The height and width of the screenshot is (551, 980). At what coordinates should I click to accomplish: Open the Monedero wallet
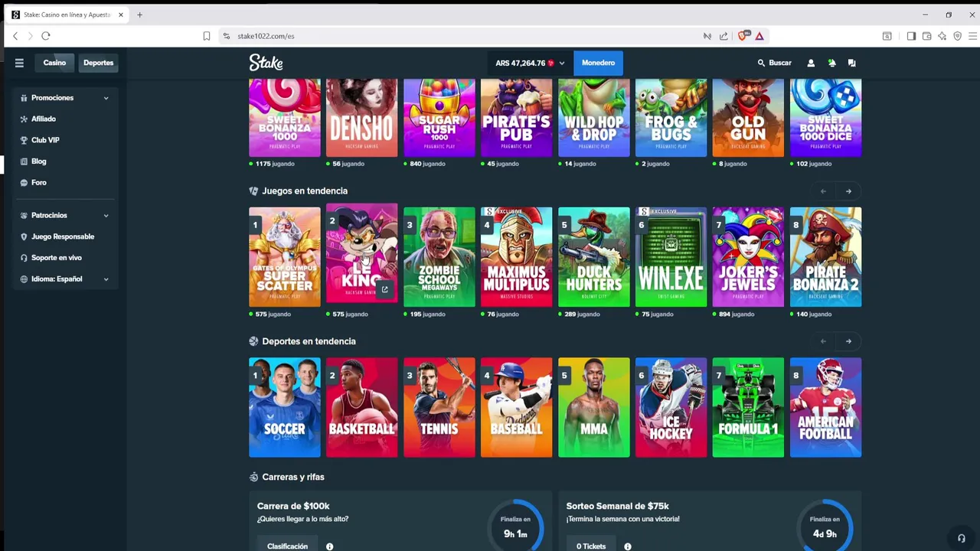click(x=598, y=63)
